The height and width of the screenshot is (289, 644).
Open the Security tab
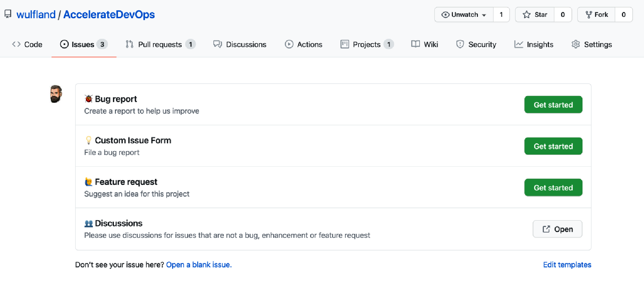coord(476,44)
